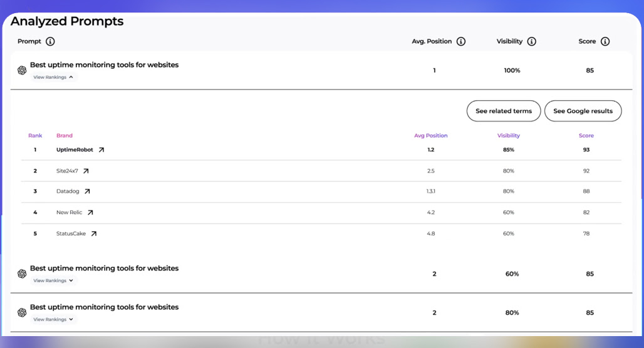Click the info icon beside Visibility header
This screenshot has height=348, width=644.
[x=531, y=41]
